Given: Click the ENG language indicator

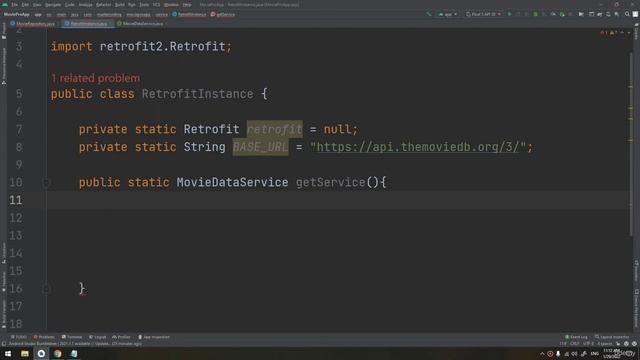Looking at the screenshot, I should pyautogui.click(x=595, y=353).
